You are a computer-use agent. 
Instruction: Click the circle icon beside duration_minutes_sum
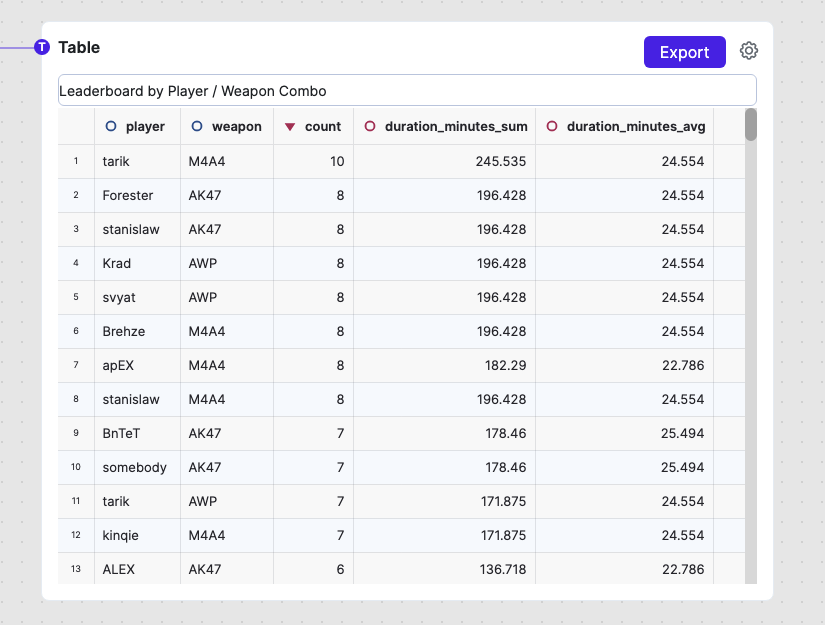point(370,127)
